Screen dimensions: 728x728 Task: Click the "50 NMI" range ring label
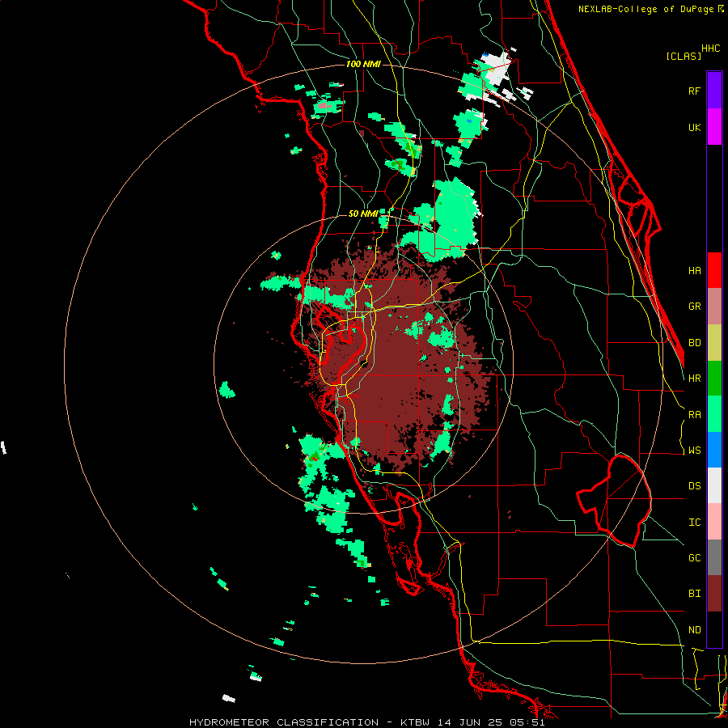coord(363,214)
